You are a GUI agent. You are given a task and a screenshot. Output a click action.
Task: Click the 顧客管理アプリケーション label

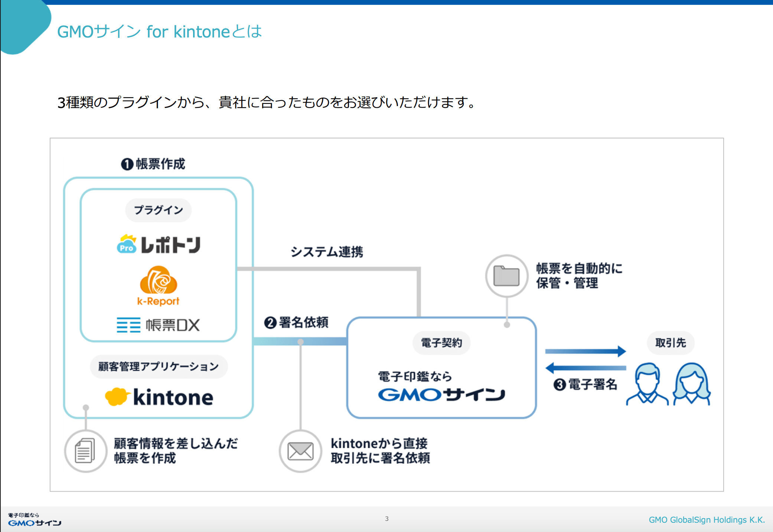pyautogui.click(x=159, y=367)
